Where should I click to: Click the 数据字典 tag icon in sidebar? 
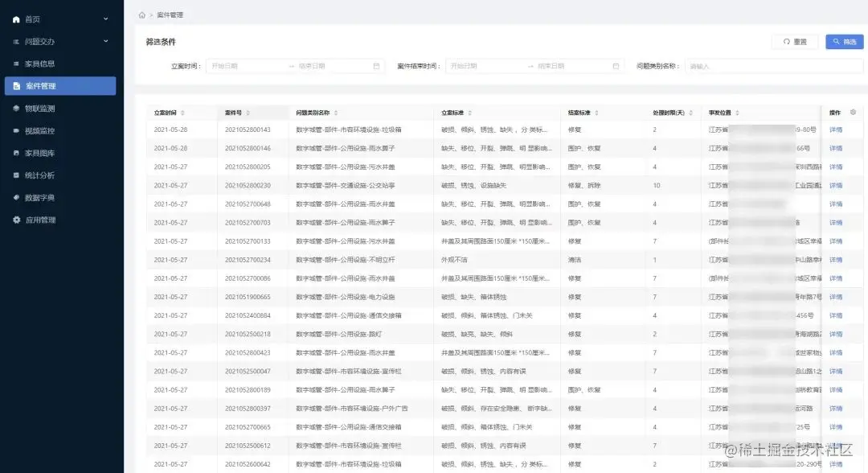16,197
